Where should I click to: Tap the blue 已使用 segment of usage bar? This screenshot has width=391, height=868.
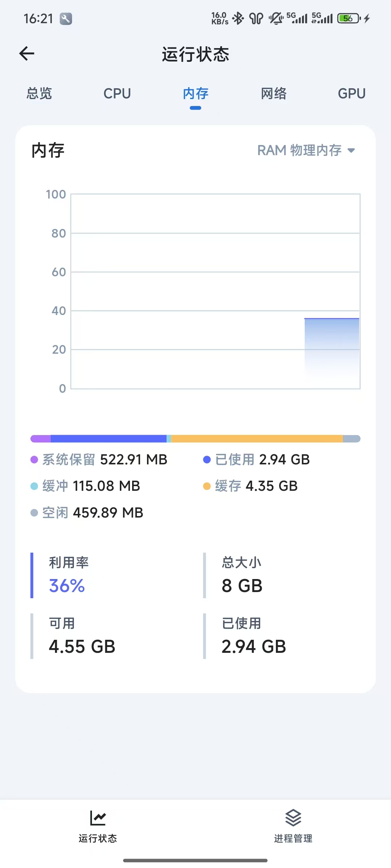109,439
